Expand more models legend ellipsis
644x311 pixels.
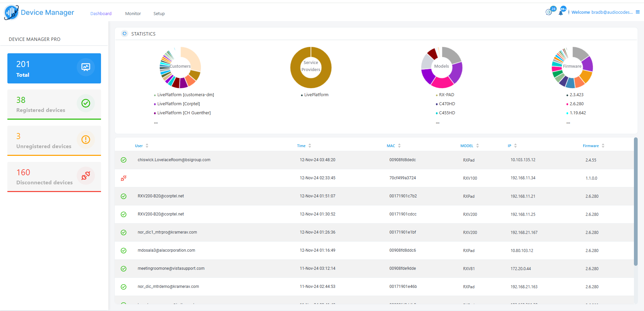(438, 122)
